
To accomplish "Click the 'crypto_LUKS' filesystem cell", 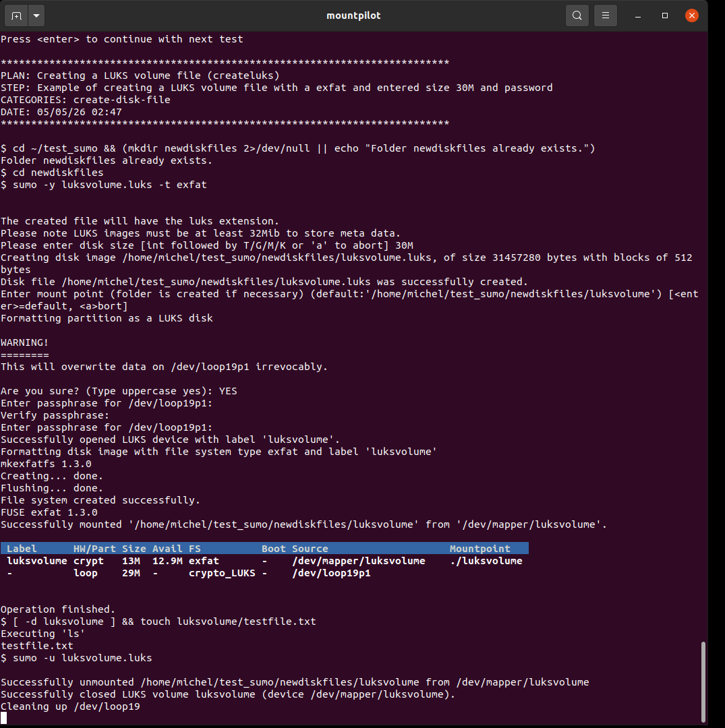I will 222,573.
